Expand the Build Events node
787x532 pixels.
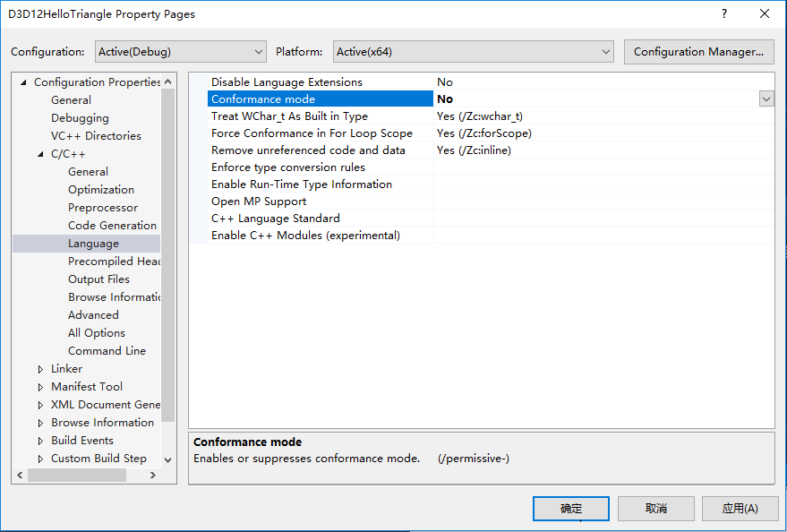click(41, 441)
